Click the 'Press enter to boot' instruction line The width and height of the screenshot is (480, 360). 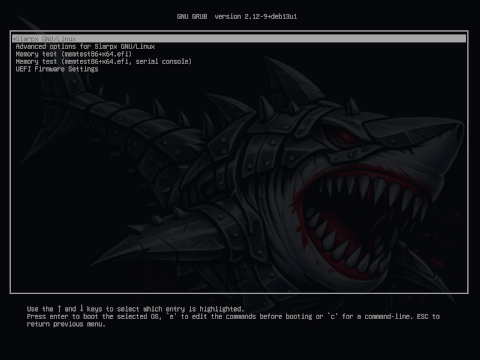tap(233, 317)
